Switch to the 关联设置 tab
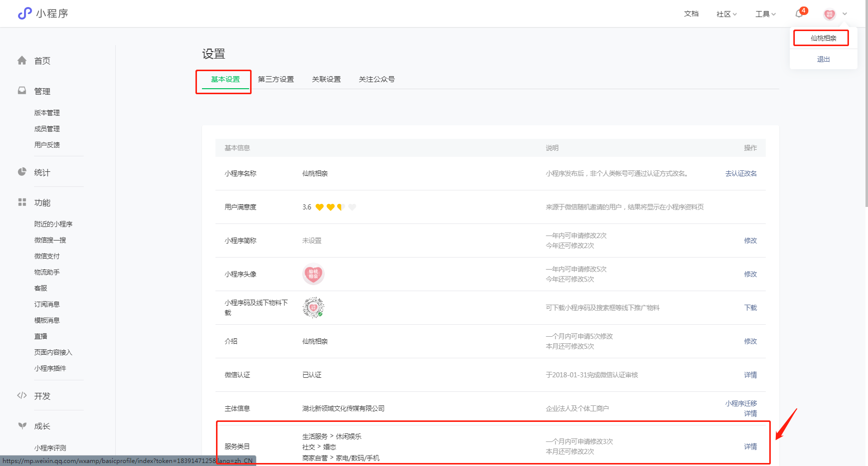Image resolution: width=868 pixels, height=466 pixels. [326, 79]
